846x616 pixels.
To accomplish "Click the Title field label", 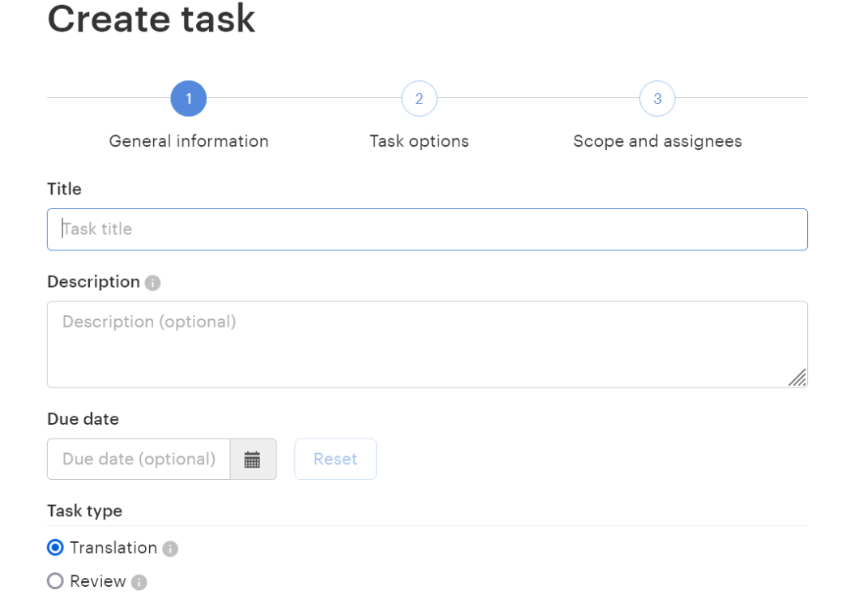I will tap(64, 189).
